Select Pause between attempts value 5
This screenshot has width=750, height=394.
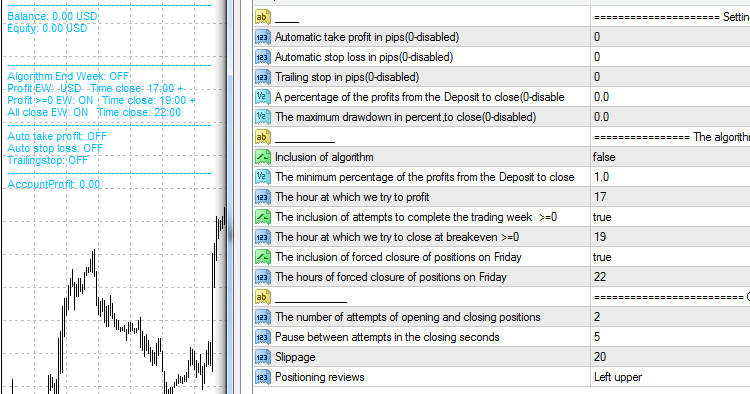coord(670,337)
